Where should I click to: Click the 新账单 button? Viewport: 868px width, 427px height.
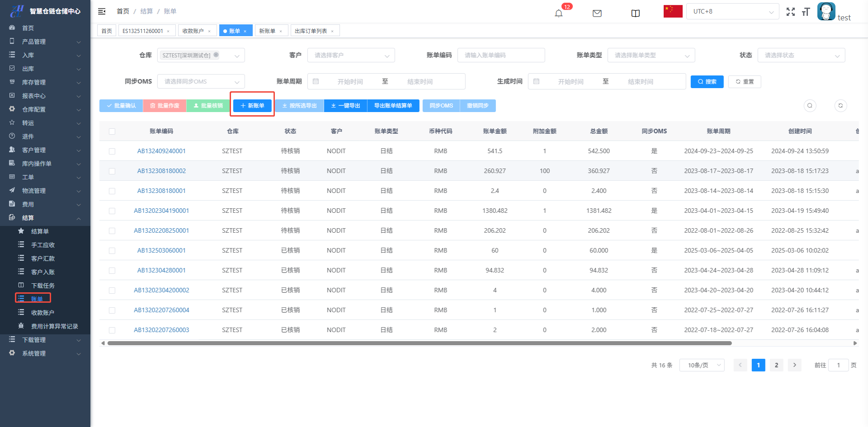[x=252, y=106]
